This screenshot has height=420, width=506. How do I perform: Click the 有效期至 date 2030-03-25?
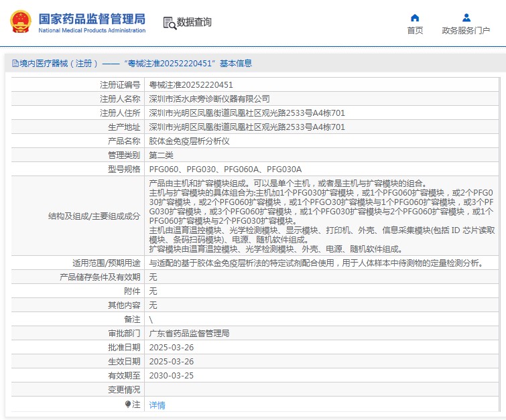(171, 376)
